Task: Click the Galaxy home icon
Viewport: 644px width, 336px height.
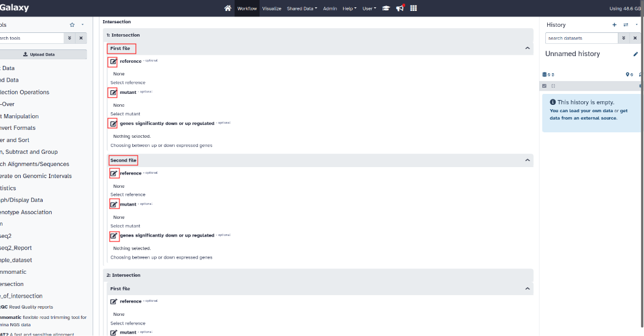Action: click(228, 9)
